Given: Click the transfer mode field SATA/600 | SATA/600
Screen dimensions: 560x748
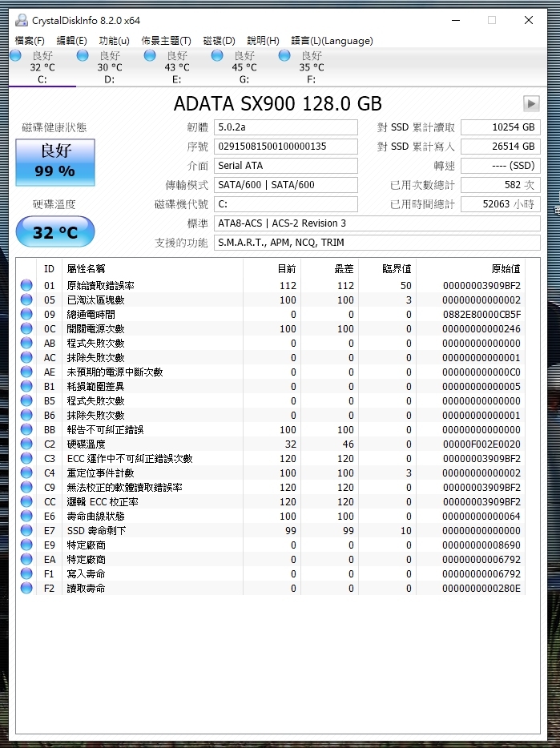Looking at the screenshot, I should point(285,185).
